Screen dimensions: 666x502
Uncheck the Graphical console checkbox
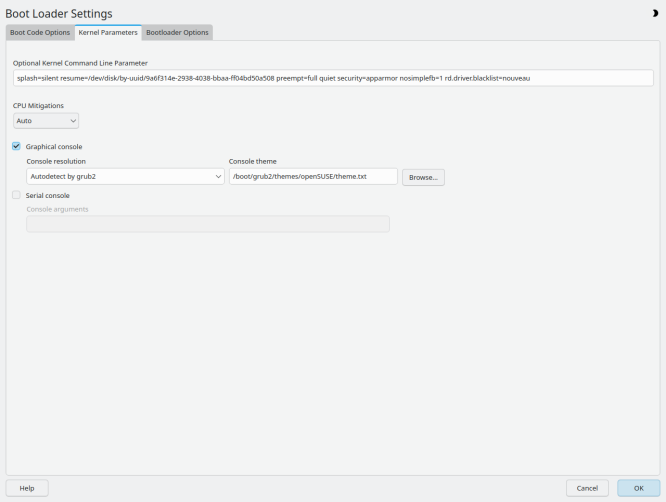[x=16, y=146]
